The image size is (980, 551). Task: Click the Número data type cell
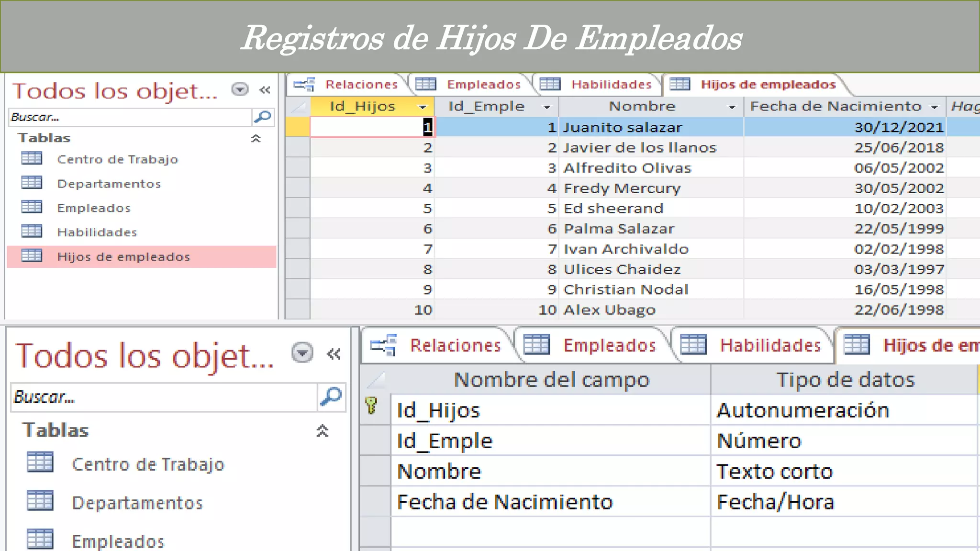tap(844, 441)
